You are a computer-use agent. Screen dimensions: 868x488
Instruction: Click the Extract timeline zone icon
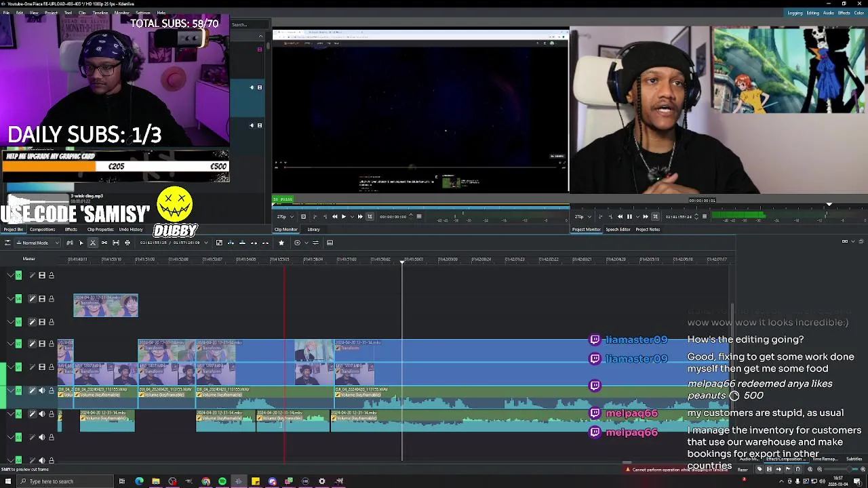(254, 243)
